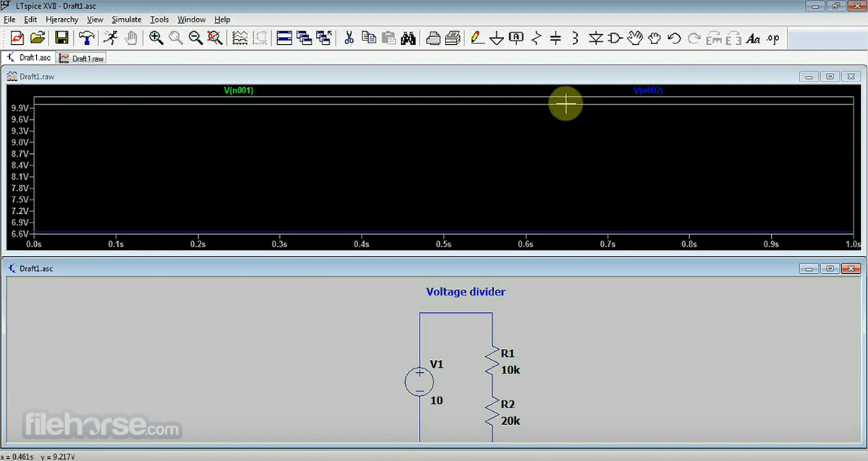Place a Ground symbol

pos(497,38)
